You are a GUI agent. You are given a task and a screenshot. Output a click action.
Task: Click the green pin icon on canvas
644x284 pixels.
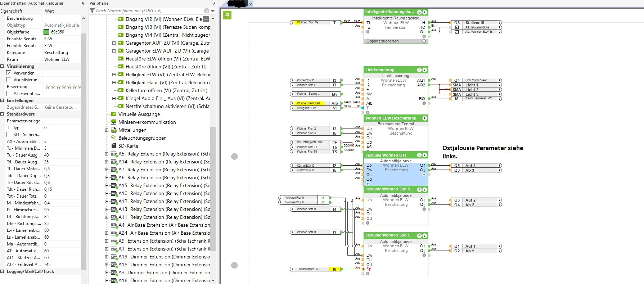(x=227, y=15)
